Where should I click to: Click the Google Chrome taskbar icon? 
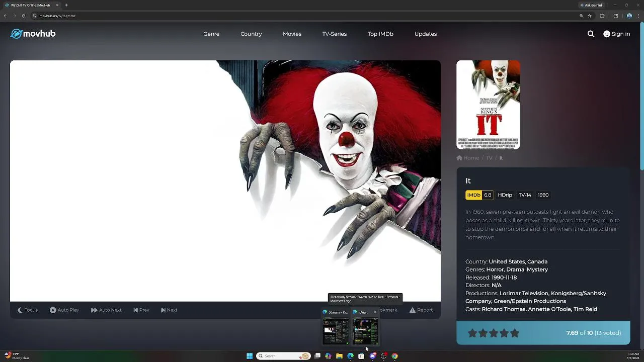coord(394,356)
